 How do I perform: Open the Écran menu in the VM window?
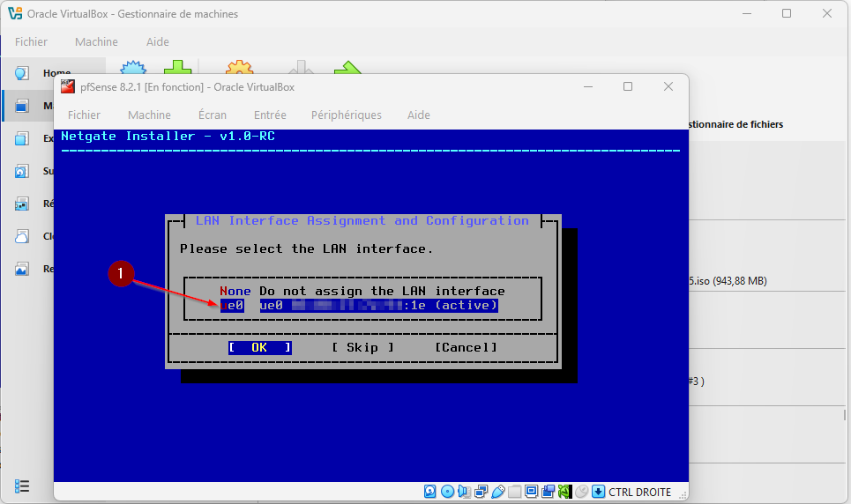click(x=212, y=115)
